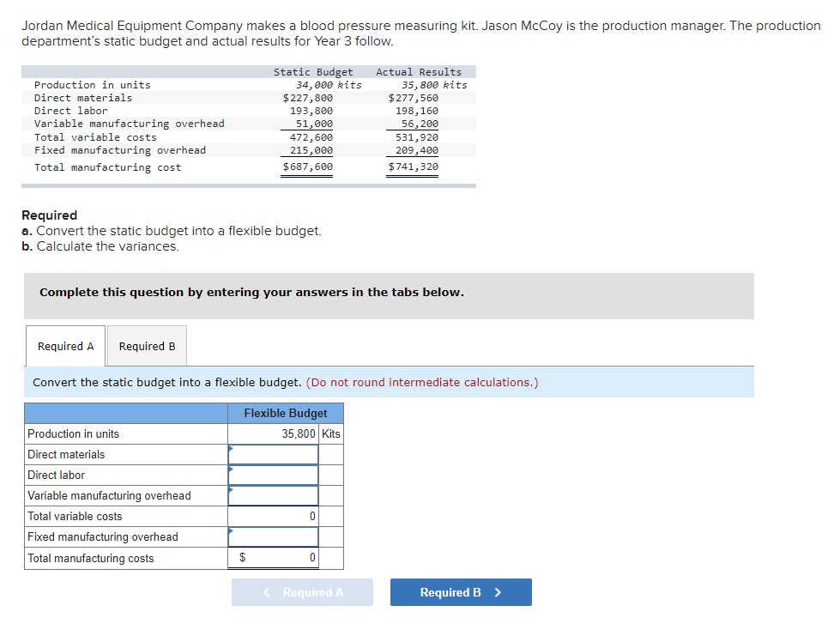Screen dimensions: 840x624
Task: Select static direct labor 193,800
Action: point(311,111)
